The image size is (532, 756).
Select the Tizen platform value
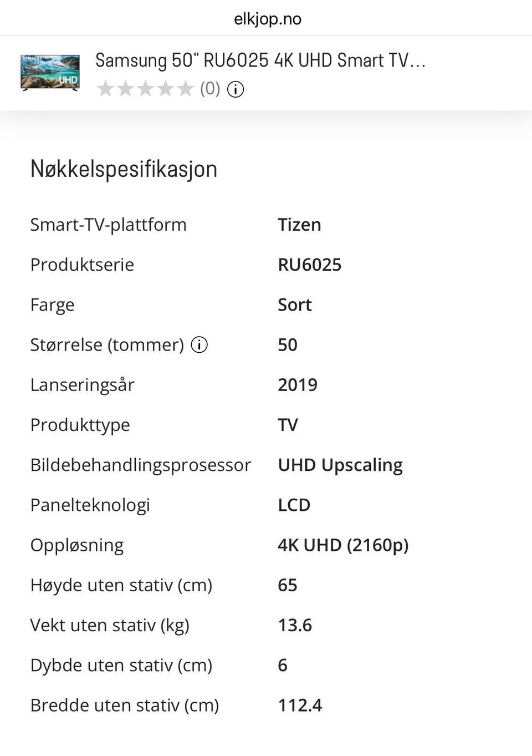coord(299,225)
